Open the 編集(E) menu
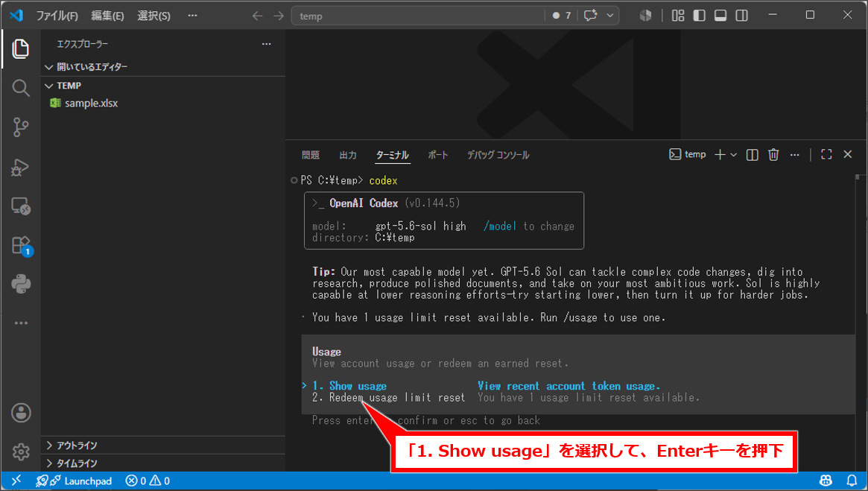The image size is (868, 491). point(107,16)
